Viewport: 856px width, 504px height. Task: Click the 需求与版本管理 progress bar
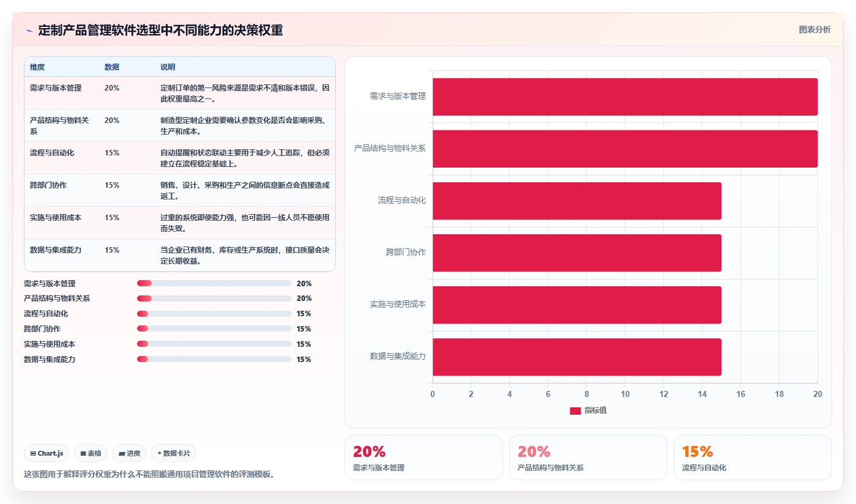214,283
